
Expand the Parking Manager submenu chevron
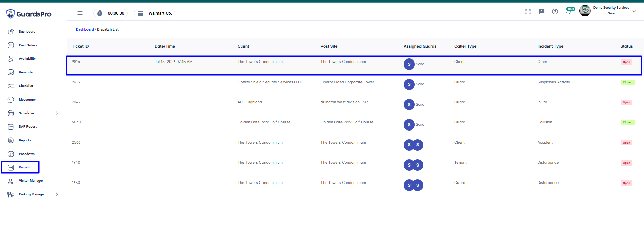(x=57, y=195)
